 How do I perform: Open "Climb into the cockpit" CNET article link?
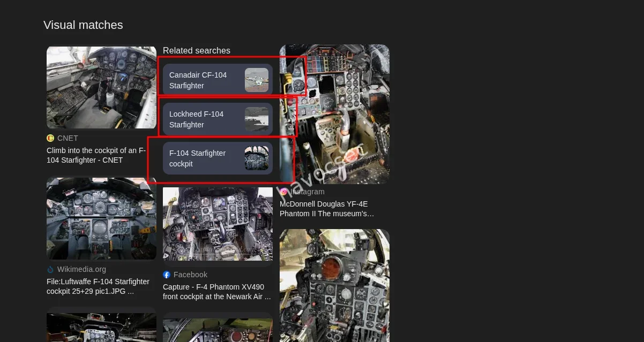point(96,155)
